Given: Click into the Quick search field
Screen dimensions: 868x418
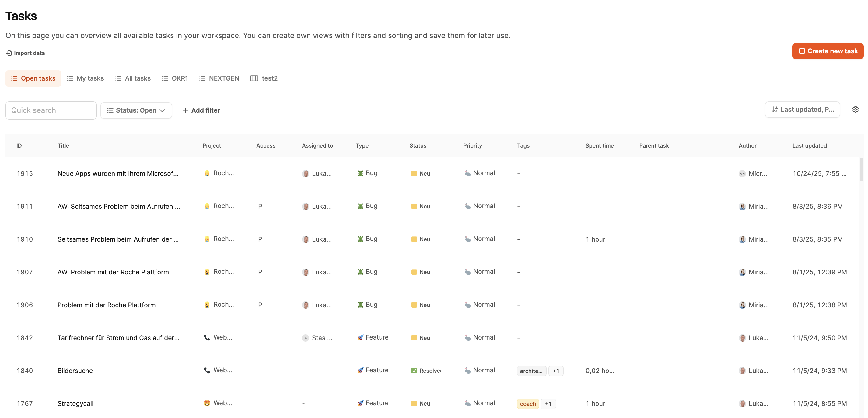Looking at the screenshot, I should point(51,110).
